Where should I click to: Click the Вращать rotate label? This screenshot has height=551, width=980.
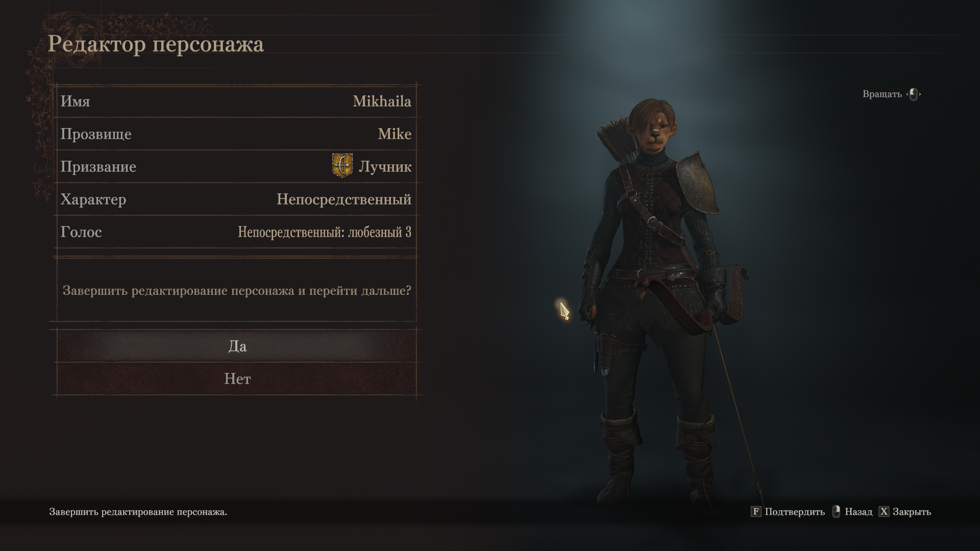coord(882,94)
